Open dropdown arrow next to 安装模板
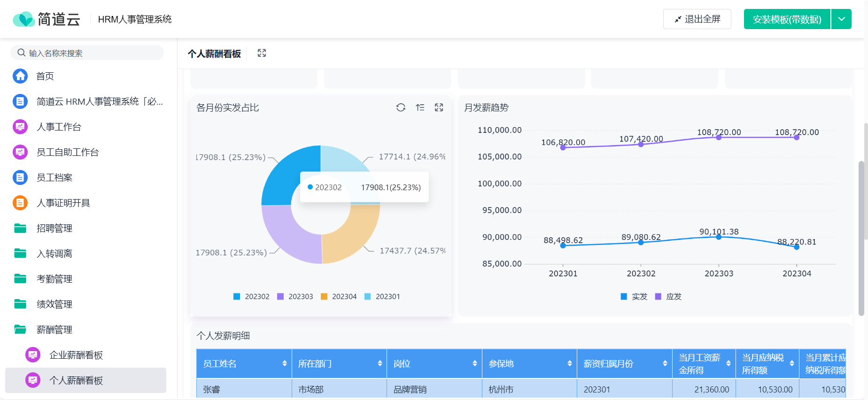The width and height of the screenshot is (868, 400). click(842, 19)
